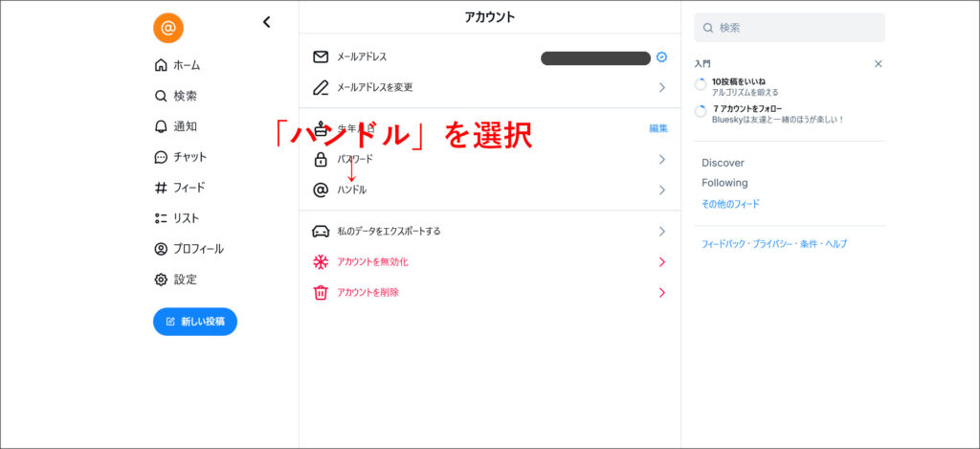
Task: Click the @ icon beside ハンドル
Action: point(321,191)
